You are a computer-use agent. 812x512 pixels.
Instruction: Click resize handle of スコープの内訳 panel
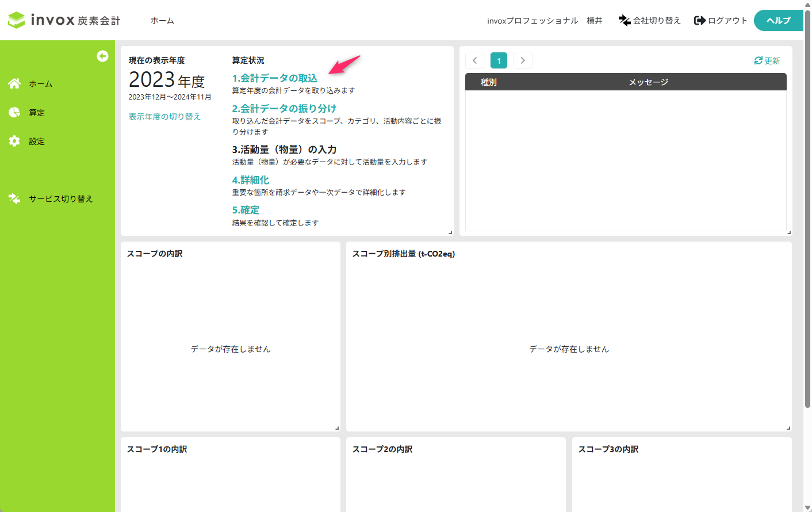(x=337, y=428)
